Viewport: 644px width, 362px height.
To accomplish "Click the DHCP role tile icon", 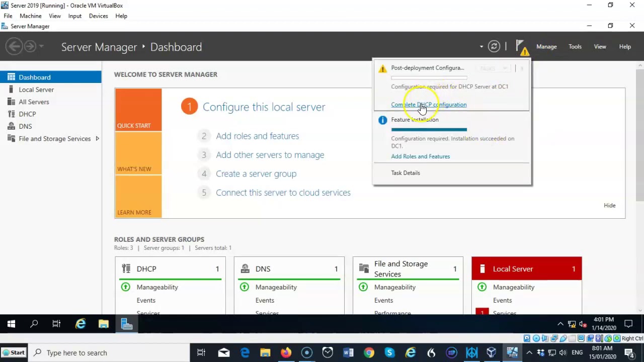I will [126, 269].
